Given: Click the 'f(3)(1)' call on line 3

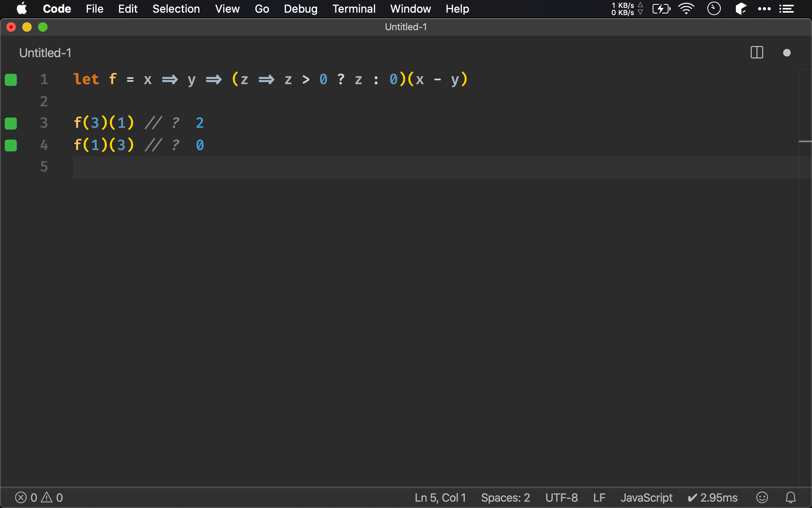Looking at the screenshot, I should point(104,123).
